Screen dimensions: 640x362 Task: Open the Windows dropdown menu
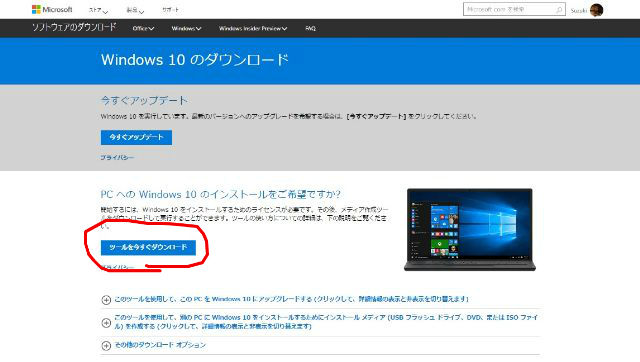pos(187,29)
